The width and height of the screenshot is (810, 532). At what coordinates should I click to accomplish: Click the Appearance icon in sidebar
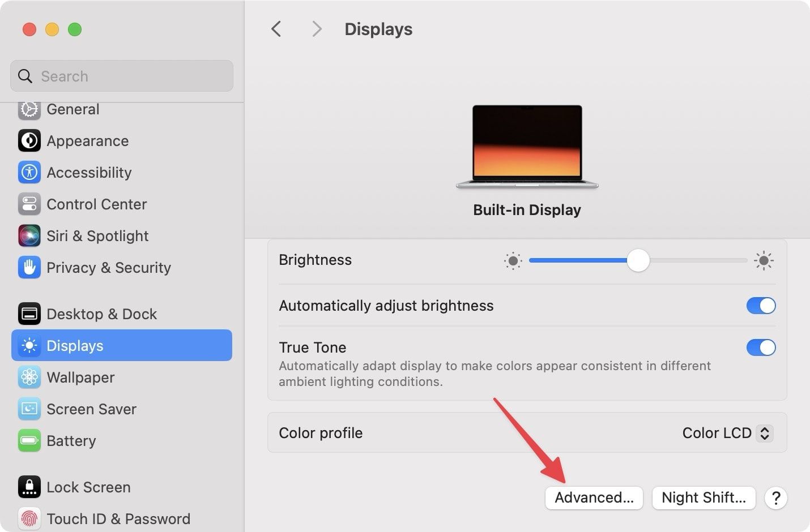(x=29, y=141)
